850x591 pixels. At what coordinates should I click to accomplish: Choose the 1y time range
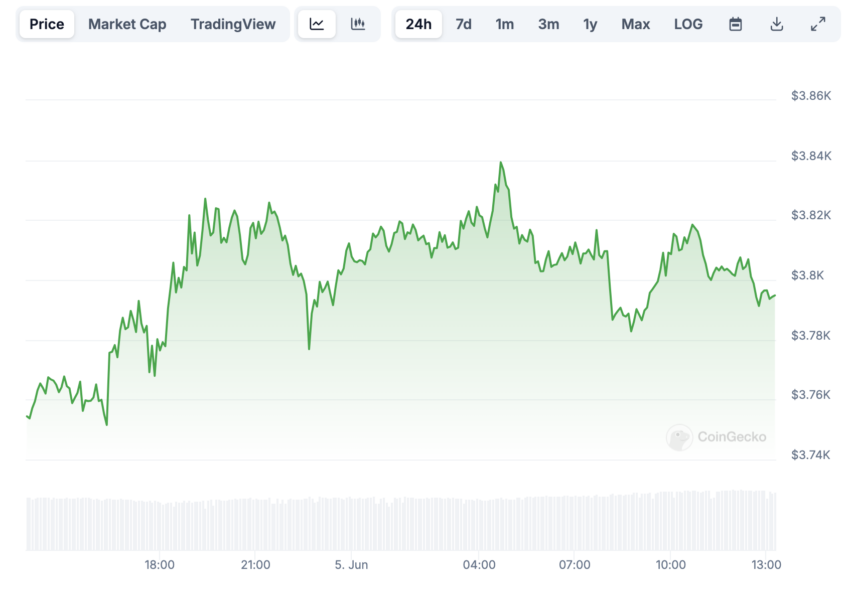tap(591, 24)
